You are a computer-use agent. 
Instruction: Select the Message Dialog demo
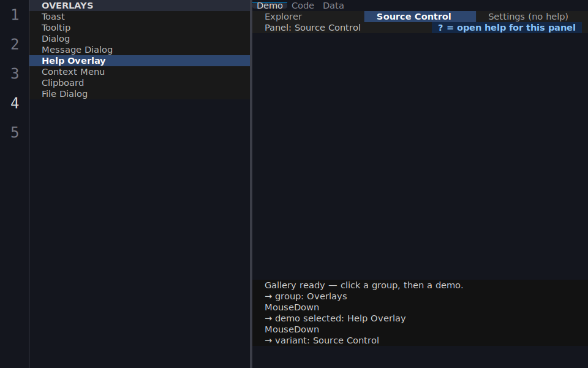point(140,50)
